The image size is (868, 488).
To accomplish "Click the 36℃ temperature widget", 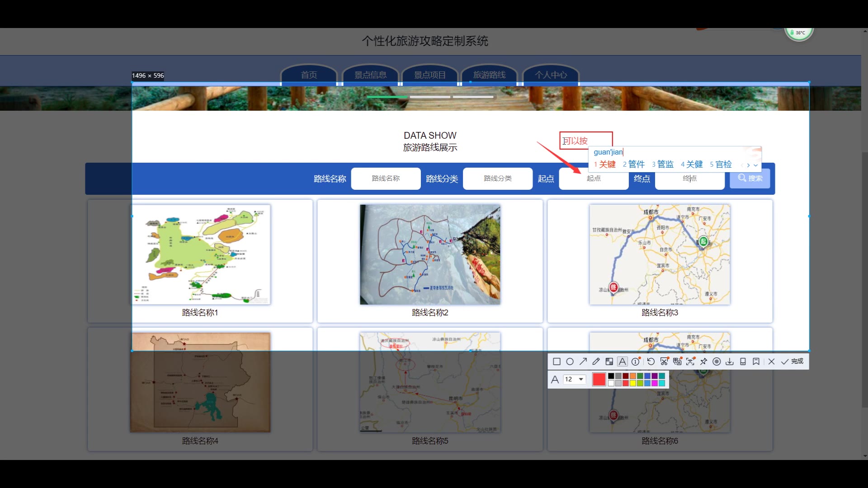I will (x=799, y=33).
